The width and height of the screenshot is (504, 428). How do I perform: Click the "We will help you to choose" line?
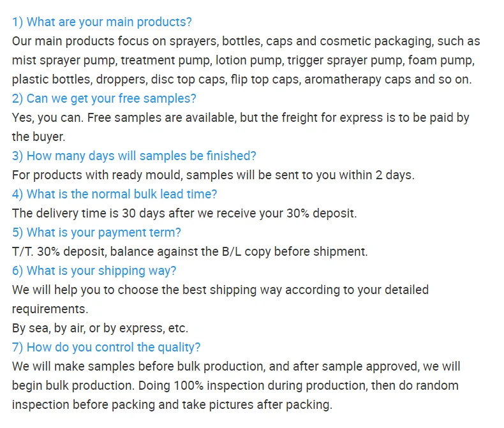[220, 290]
